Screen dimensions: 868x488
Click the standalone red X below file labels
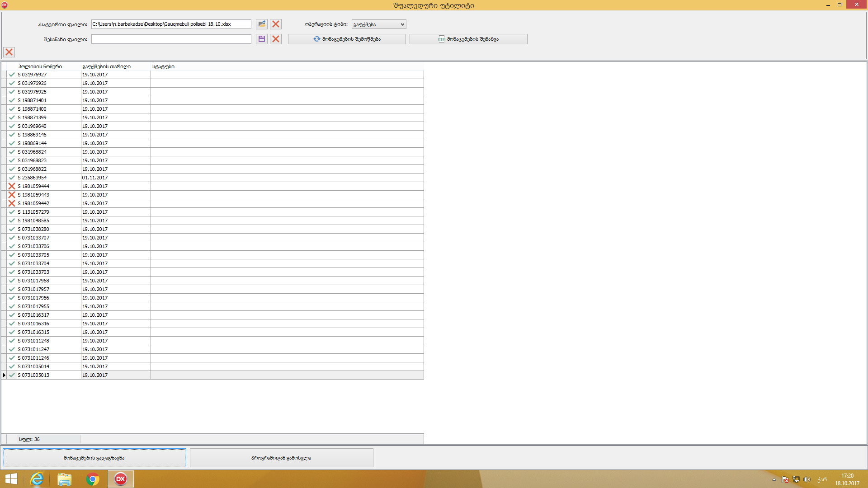click(9, 52)
